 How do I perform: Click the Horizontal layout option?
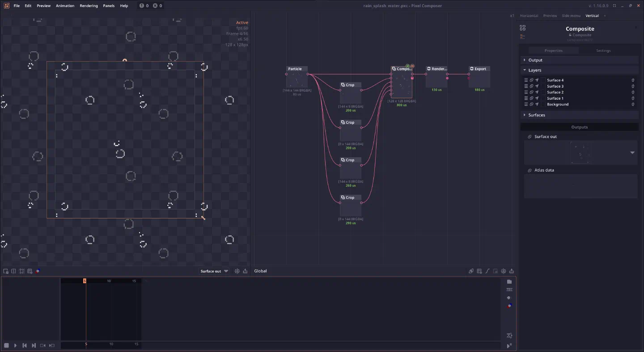pos(529,16)
